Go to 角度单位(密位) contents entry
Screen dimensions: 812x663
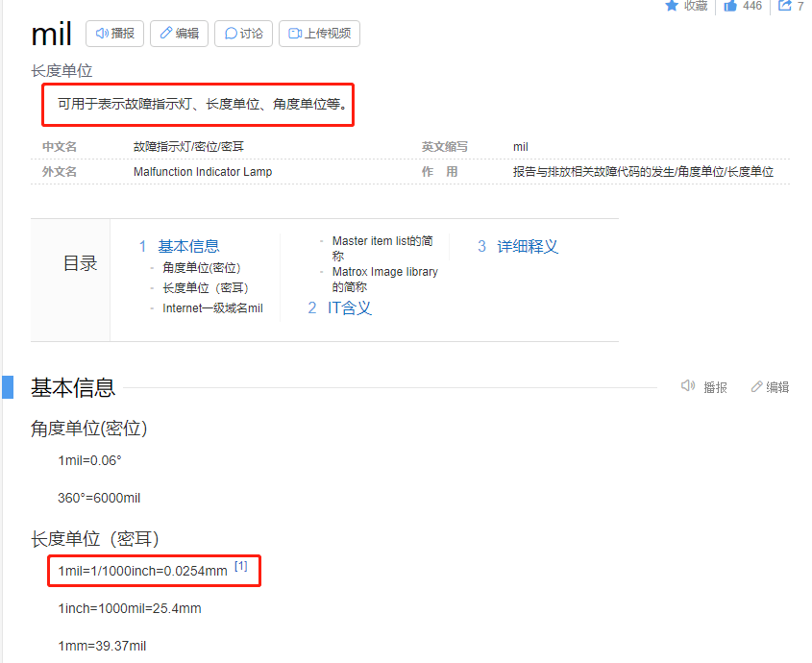pyautogui.click(x=201, y=268)
